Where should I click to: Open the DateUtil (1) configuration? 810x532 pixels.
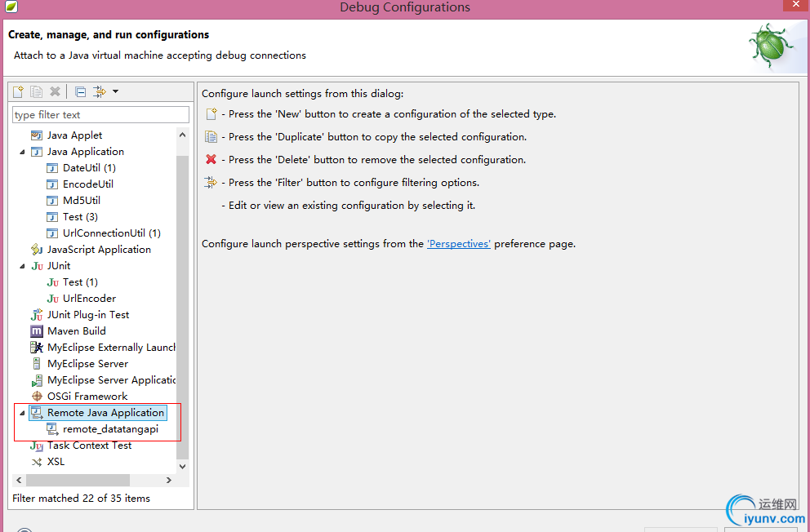point(89,168)
